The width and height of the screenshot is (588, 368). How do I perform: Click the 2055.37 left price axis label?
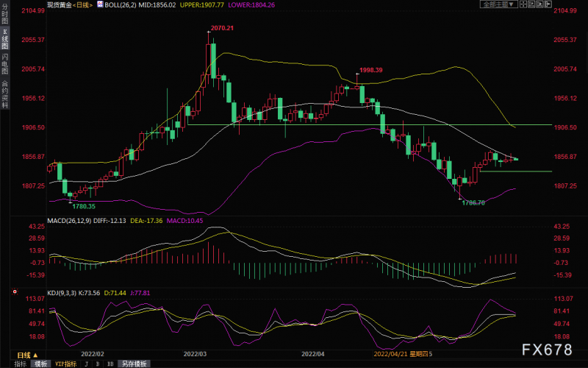tap(33, 40)
